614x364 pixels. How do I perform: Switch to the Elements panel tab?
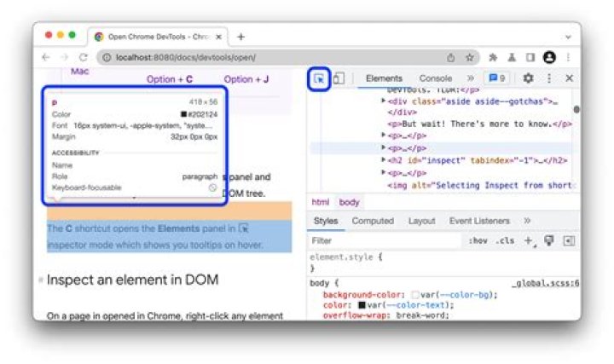click(x=384, y=78)
